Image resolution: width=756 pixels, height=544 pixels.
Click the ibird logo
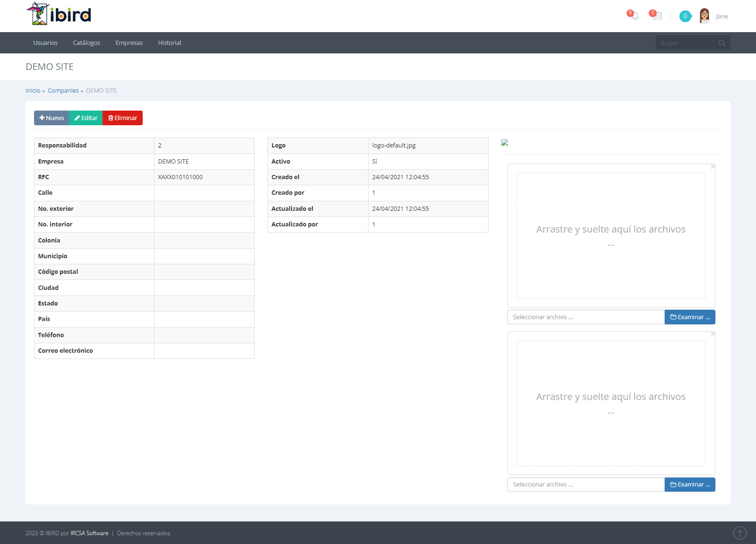point(59,14)
